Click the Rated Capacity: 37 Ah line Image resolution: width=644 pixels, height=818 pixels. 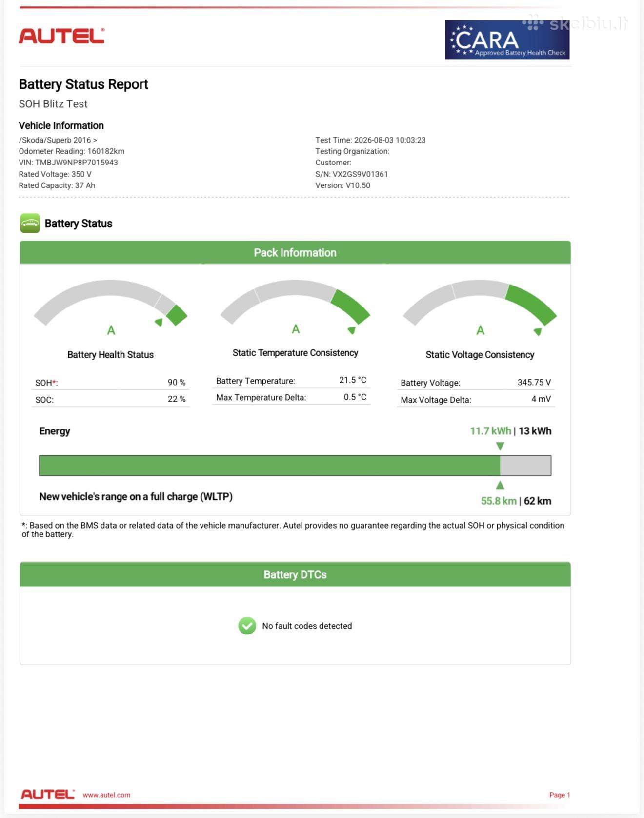click(x=57, y=185)
